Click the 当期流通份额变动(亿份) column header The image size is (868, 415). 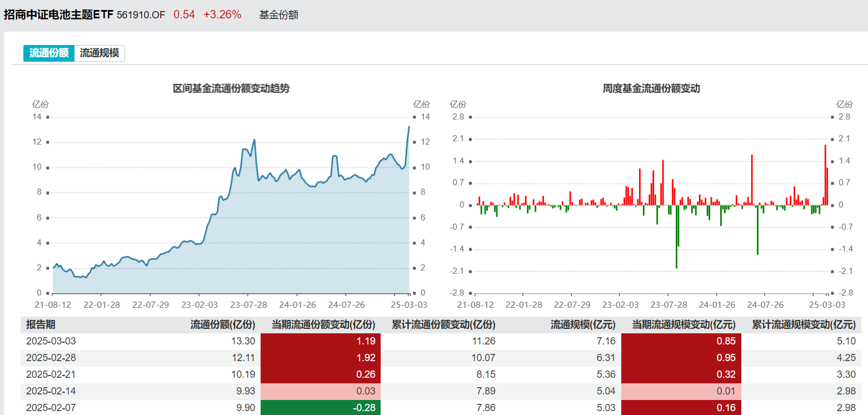[x=323, y=324]
